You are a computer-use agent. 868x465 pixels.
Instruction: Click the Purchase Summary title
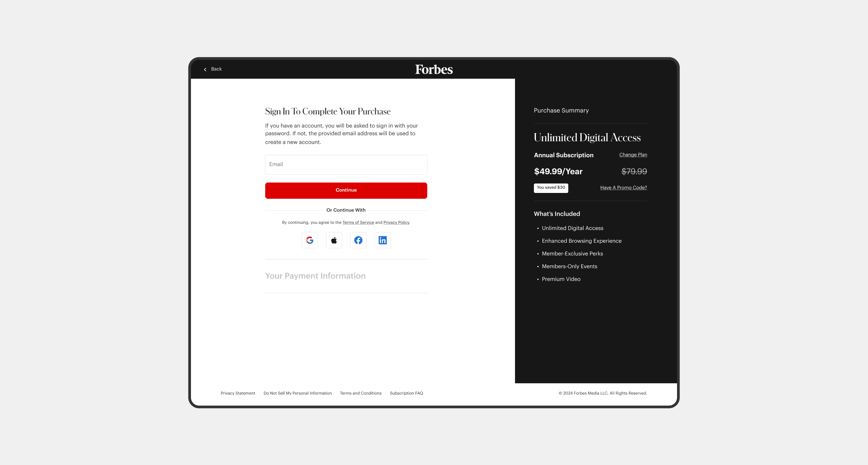click(561, 111)
